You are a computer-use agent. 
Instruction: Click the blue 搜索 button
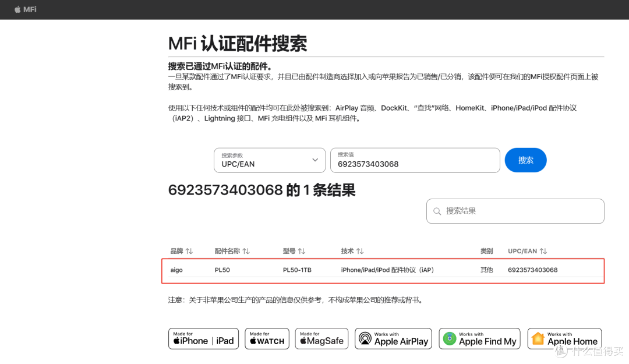click(x=525, y=160)
